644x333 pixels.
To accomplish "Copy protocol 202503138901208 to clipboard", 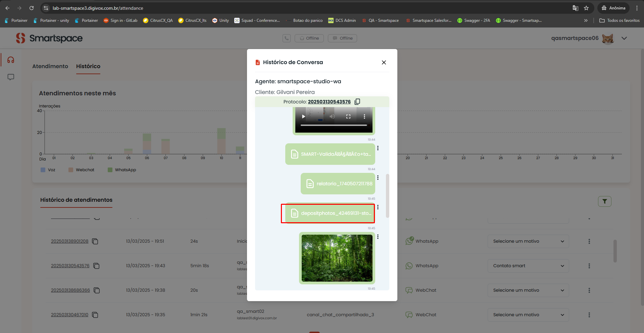I will 95,241.
